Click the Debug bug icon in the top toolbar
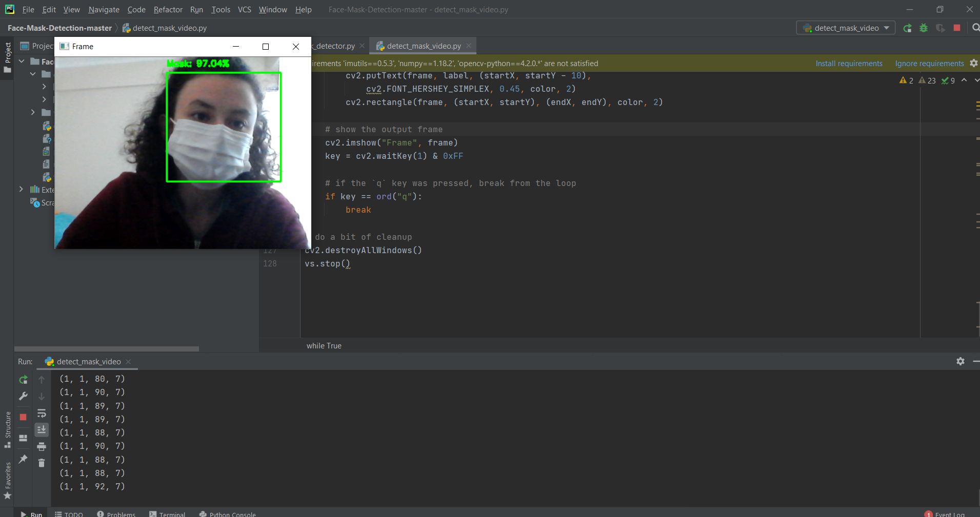This screenshot has width=980, height=517. tap(924, 28)
